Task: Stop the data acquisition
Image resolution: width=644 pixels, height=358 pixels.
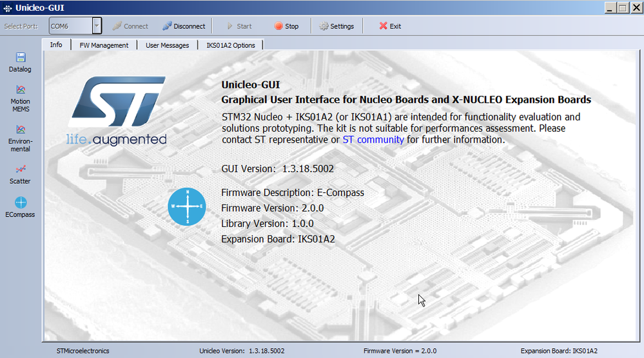Action: 287,26
